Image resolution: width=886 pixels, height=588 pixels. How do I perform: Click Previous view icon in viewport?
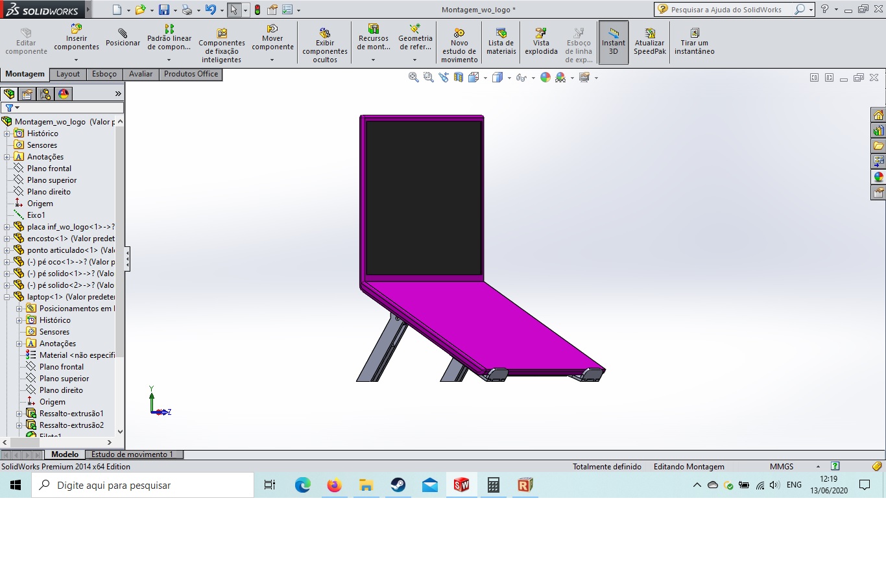[x=444, y=77]
